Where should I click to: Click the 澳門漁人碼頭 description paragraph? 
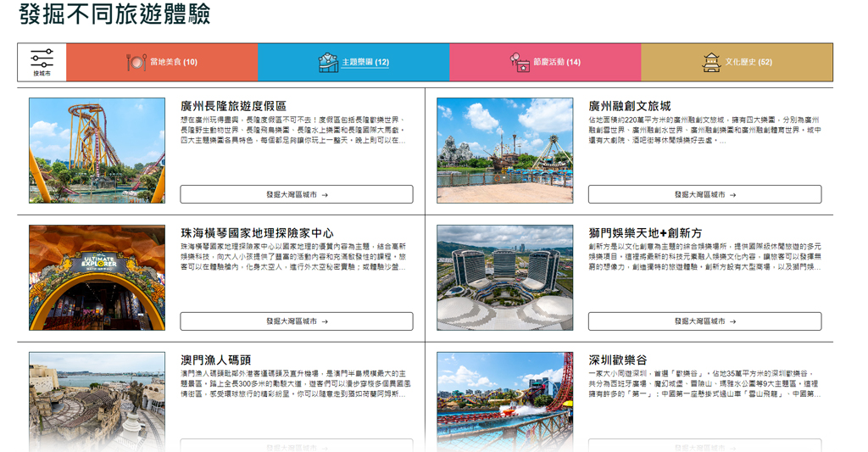coord(296,384)
